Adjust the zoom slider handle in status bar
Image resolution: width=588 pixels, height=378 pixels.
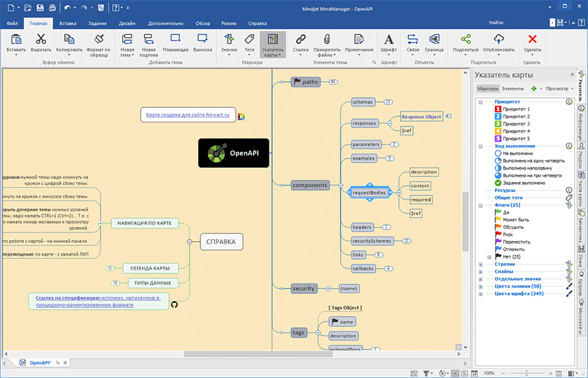[526, 373]
